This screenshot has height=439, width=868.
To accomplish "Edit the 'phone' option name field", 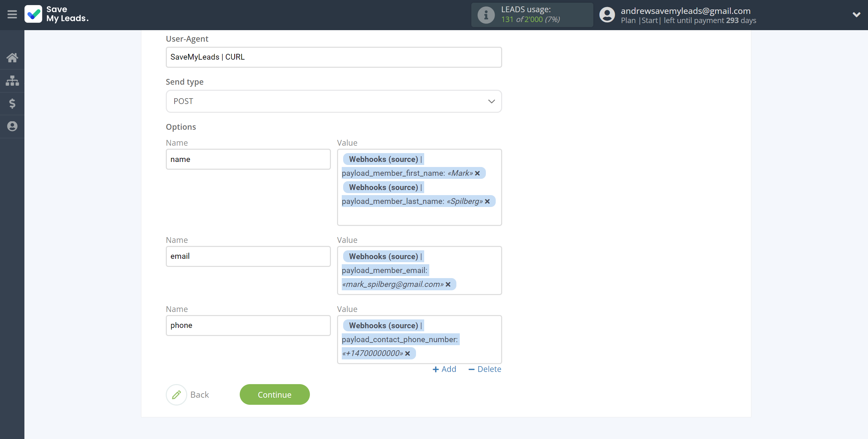I will click(248, 326).
